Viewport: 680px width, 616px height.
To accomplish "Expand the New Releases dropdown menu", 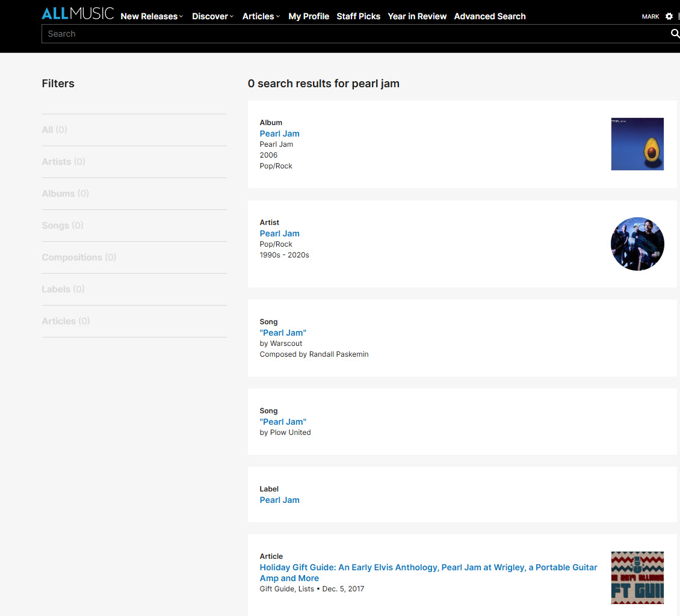I will point(152,16).
